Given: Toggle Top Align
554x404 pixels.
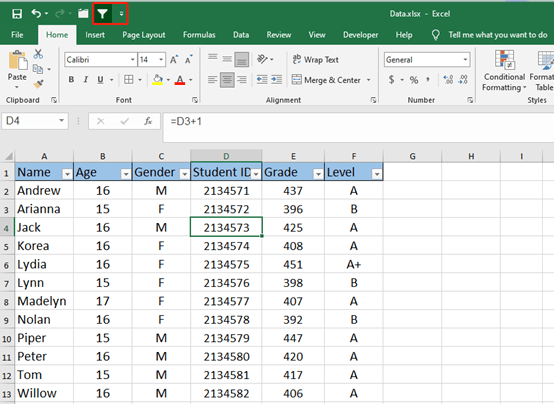Looking at the screenshot, I should click(x=212, y=59).
